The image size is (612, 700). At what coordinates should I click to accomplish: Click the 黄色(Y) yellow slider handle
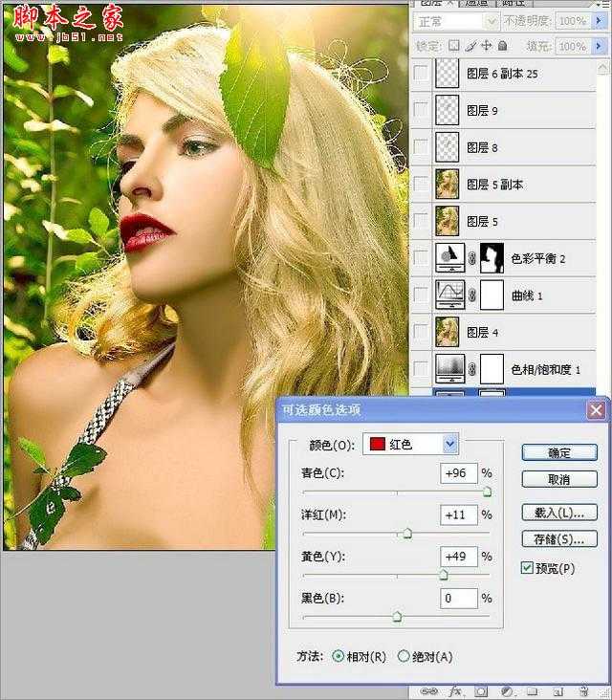click(444, 575)
